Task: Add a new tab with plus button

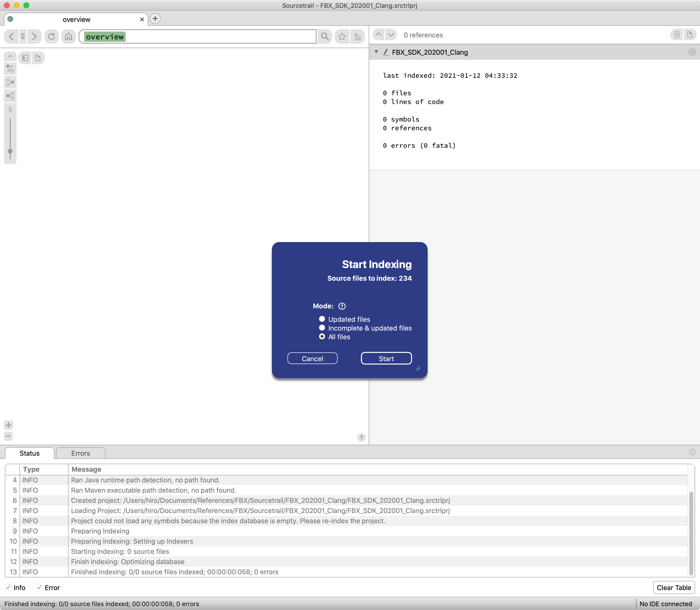Action: click(155, 19)
